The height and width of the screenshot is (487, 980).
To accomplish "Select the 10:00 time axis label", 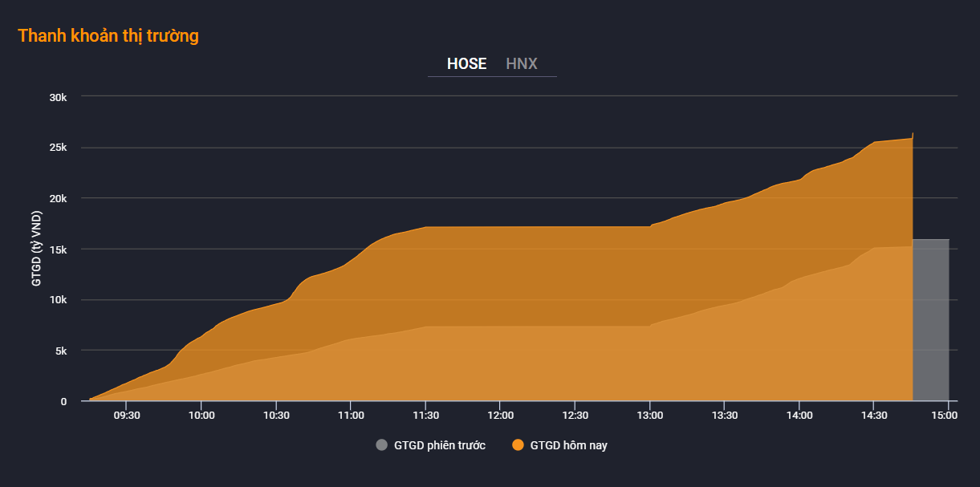I will (x=201, y=416).
